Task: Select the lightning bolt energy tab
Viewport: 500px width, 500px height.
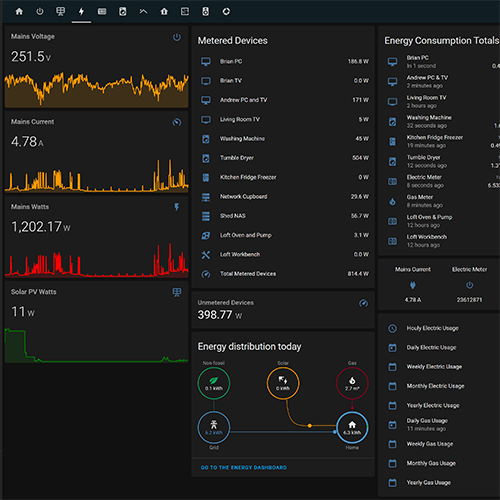Action: click(x=81, y=12)
